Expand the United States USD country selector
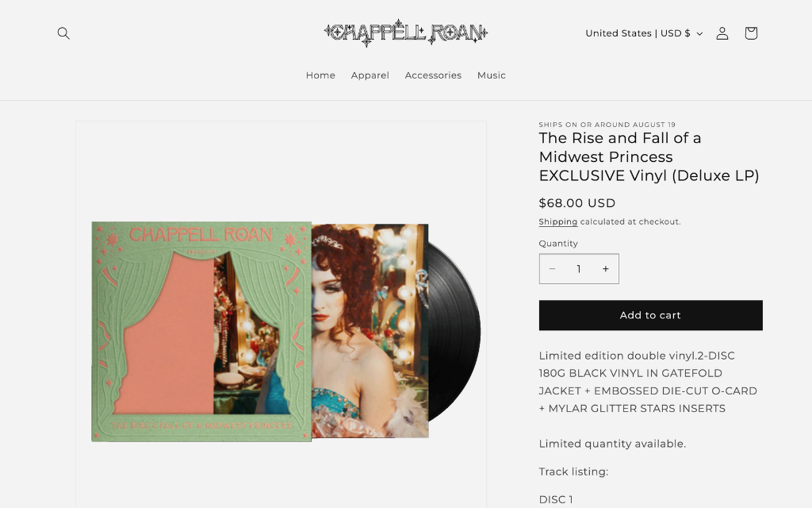812x508 pixels. click(x=644, y=33)
